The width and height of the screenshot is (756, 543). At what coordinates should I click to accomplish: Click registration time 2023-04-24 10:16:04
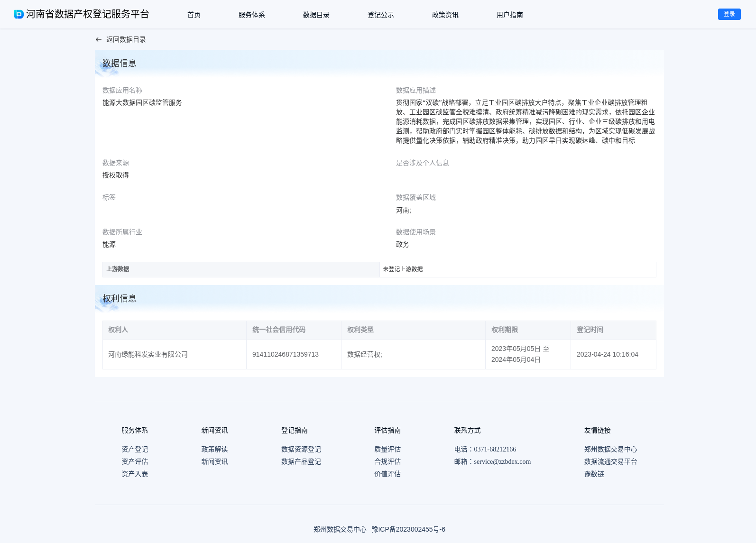(x=608, y=354)
